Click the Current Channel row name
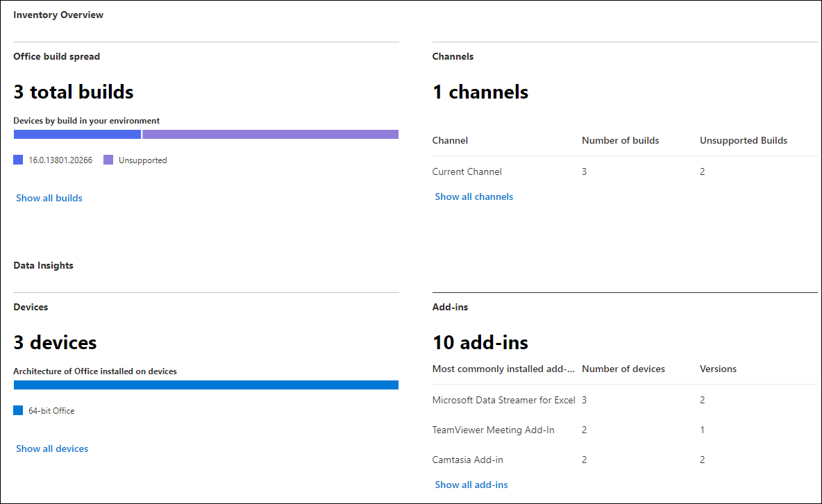This screenshot has width=822, height=504. 467,171
